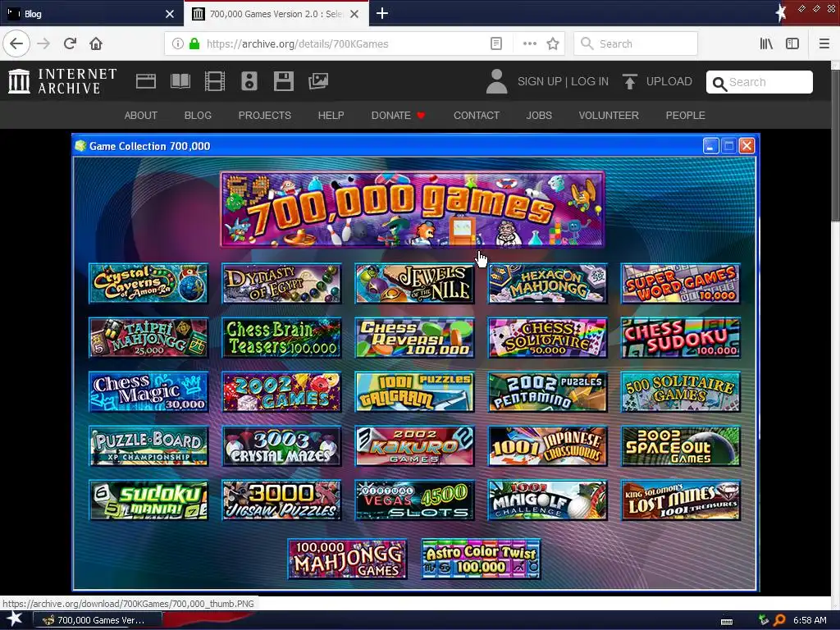
Task: Toggle reader view icon
Action: tap(496, 44)
